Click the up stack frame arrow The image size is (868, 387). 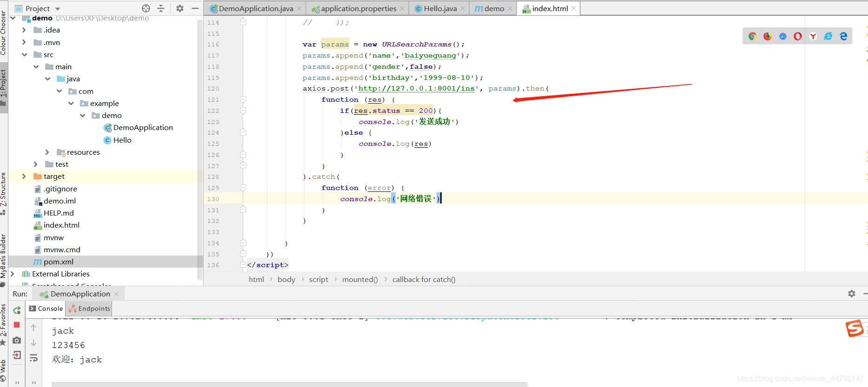coord(33,328)
